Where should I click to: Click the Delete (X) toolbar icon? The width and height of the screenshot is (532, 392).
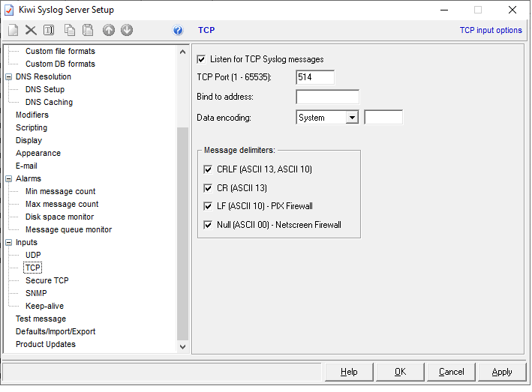(x=31, y=30)
